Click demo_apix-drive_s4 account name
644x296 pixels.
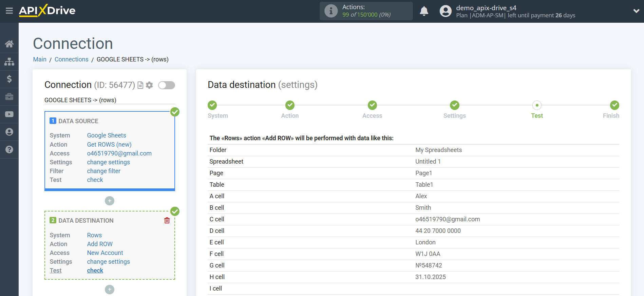pyautogui.click(x=486, y=8)
